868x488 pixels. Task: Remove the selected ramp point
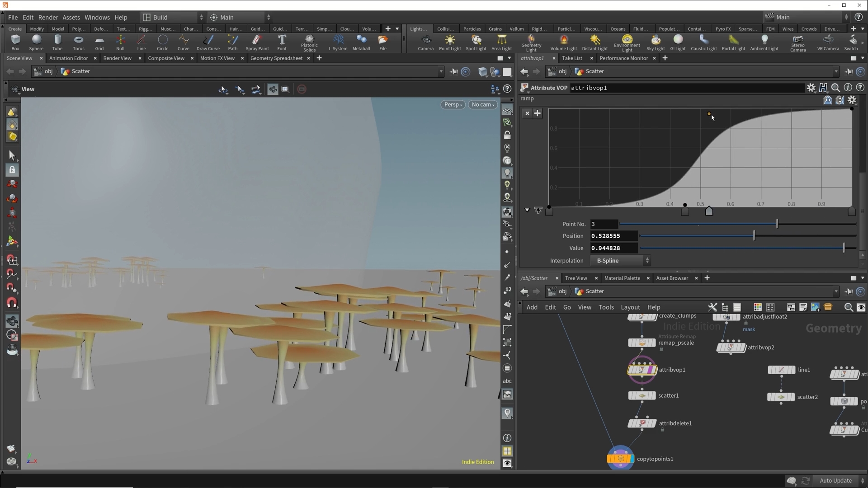(x=527, y=113)
